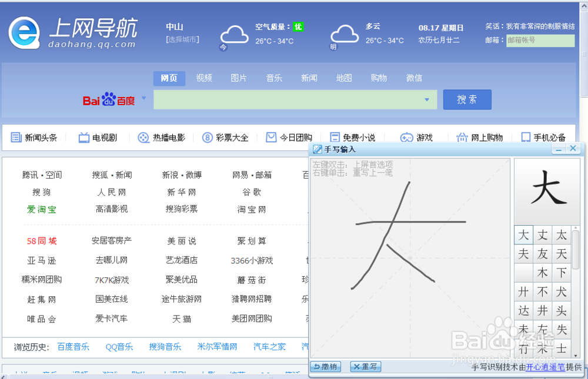Image resolution: width=588 pixels, height=379 pixels.
Task: Click the 邮箱帐号 email input field
Action: coord(540,41)
